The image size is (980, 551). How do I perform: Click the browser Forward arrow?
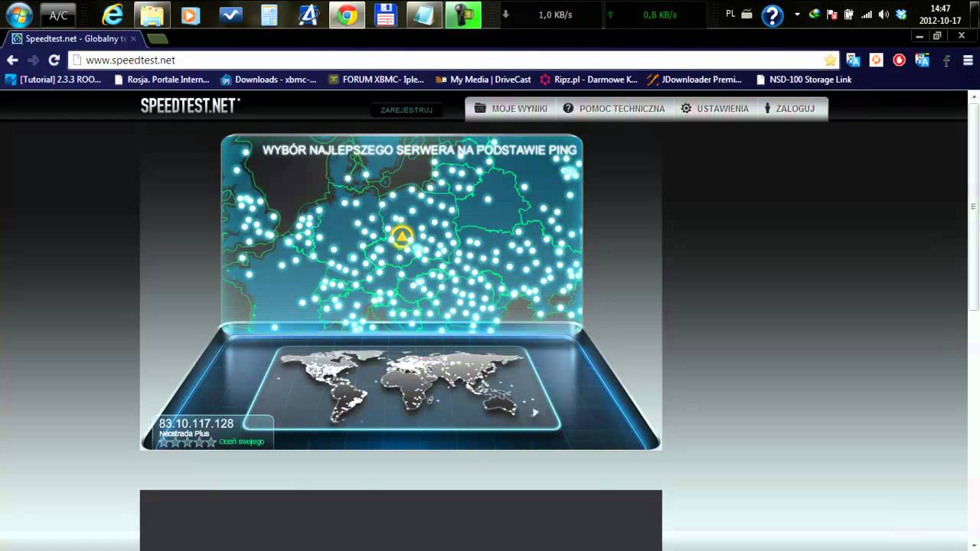33,60
